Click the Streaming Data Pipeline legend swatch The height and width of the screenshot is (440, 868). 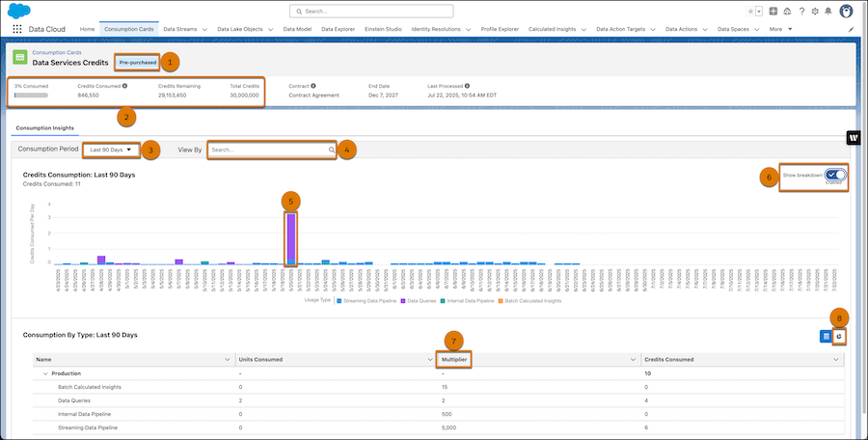[x=339, y=301]
